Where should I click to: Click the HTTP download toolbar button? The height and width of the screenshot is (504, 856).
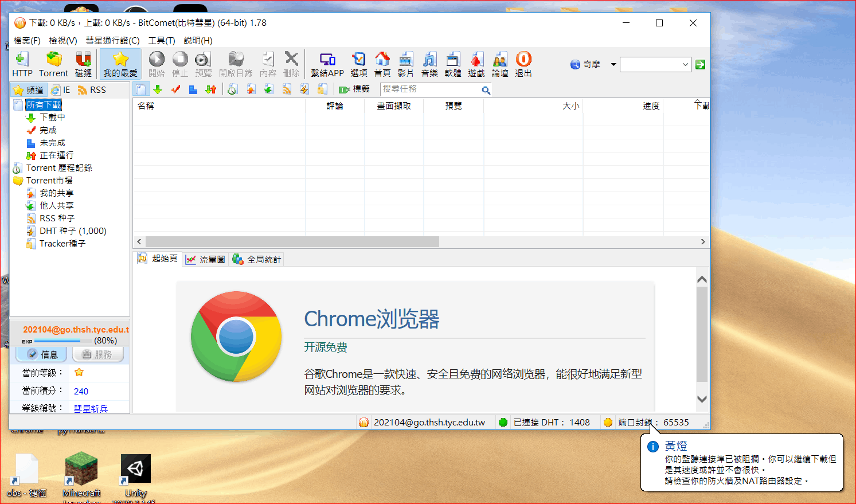(x=22, y=64)
